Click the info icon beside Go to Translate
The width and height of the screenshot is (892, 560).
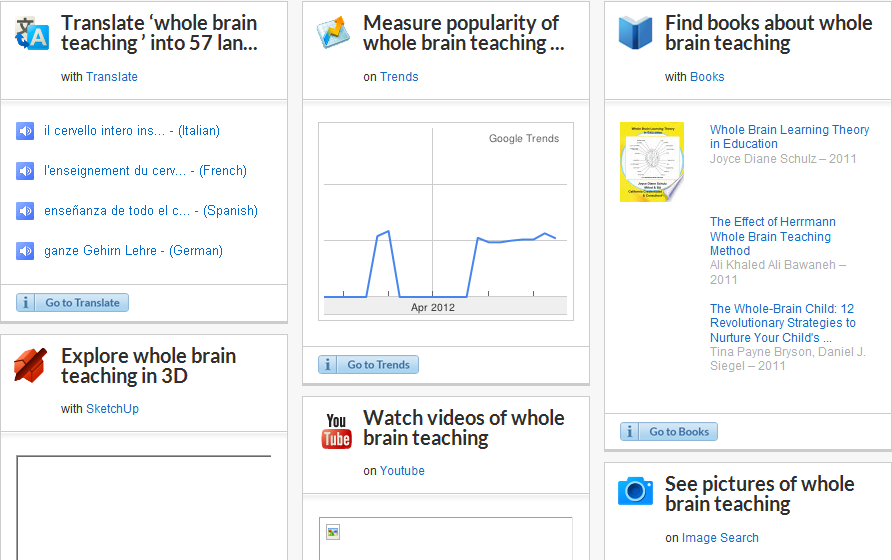pyautogui.click(x=25, y=303)
